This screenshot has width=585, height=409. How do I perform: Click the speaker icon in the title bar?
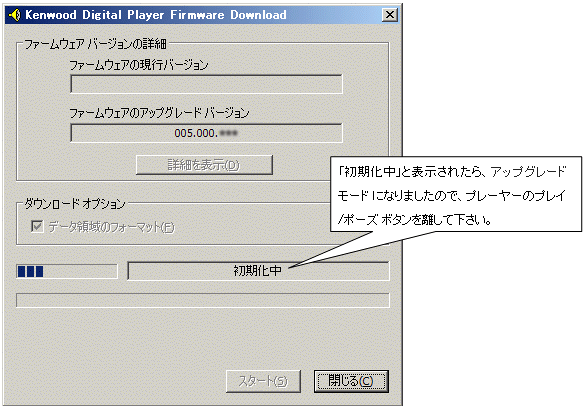tap(14, 15)
